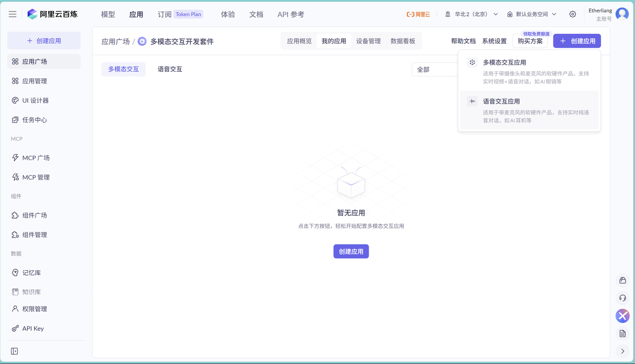Open the 华北2（北京） region dropdown

(471, 14)
